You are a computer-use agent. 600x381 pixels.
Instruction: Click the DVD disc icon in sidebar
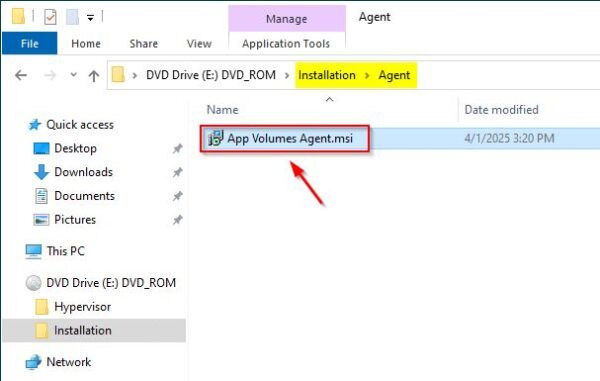(33, 283)
